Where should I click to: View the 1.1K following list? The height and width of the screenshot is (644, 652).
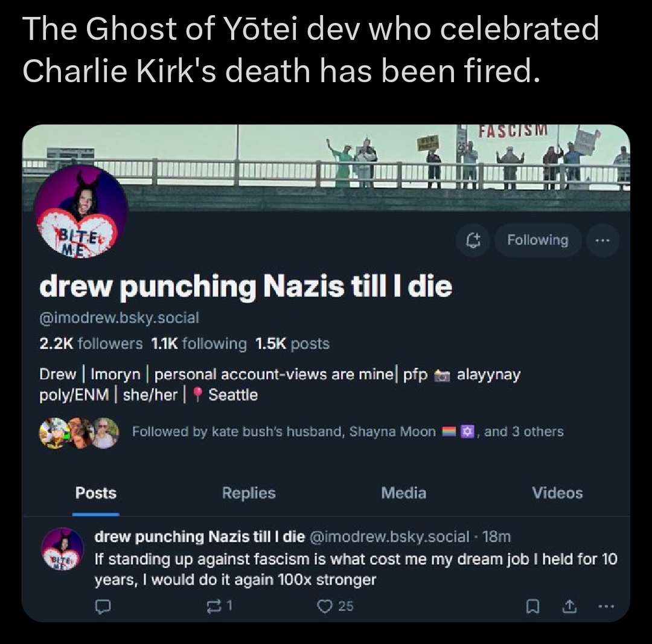coord(198,344)
